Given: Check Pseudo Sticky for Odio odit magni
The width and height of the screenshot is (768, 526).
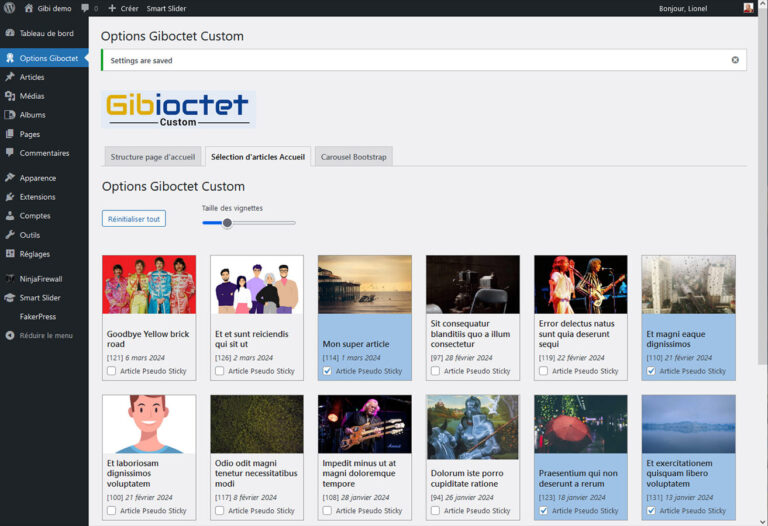Looking at the screenshot, I should pos(219,510).
